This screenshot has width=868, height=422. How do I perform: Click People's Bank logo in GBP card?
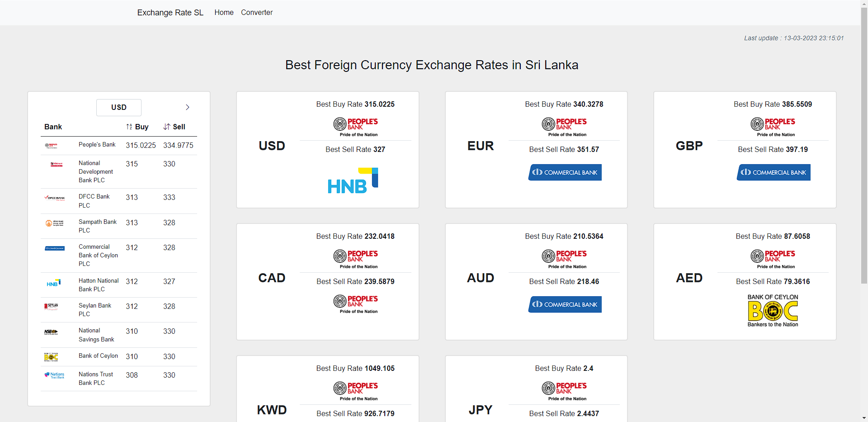pyautogui.click(x=773, y=127)
